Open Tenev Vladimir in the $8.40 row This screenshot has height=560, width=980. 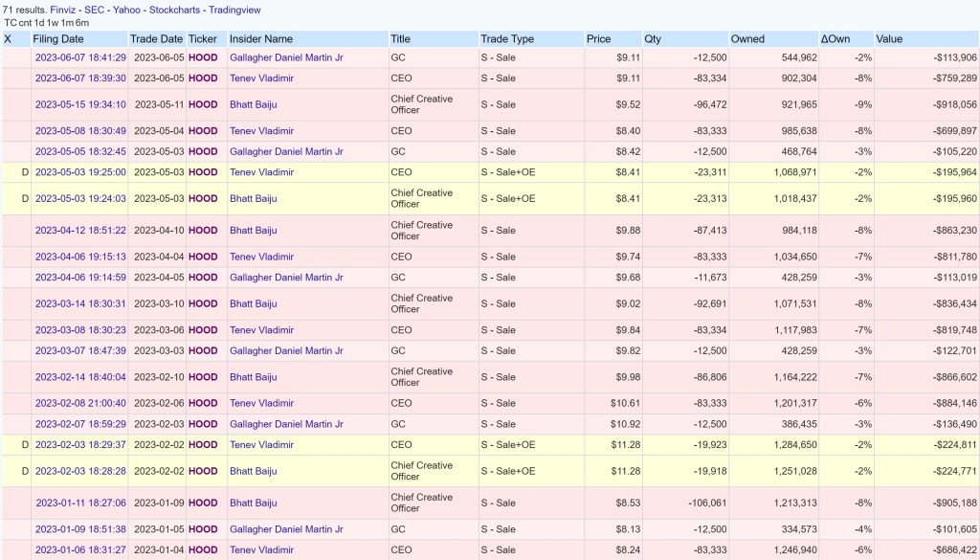click(x=261, y=130)
